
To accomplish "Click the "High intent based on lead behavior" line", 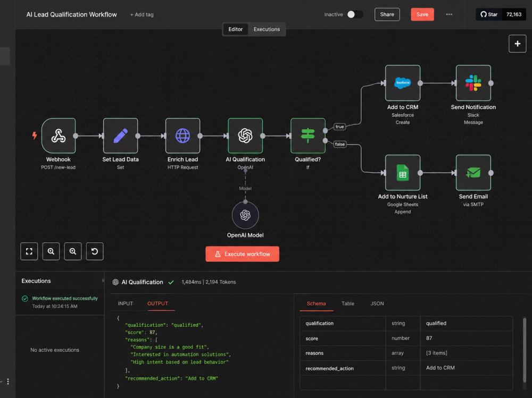I will [x=179, y=362].
